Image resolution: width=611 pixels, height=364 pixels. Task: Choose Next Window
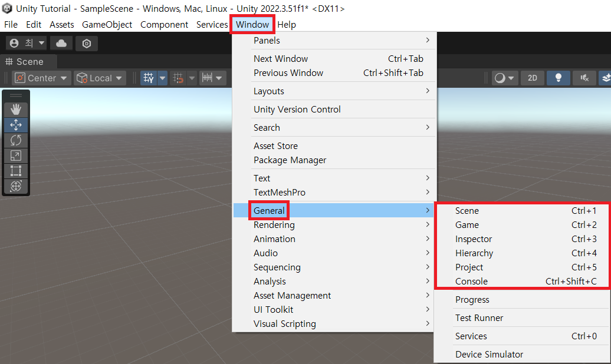[334, 59]
